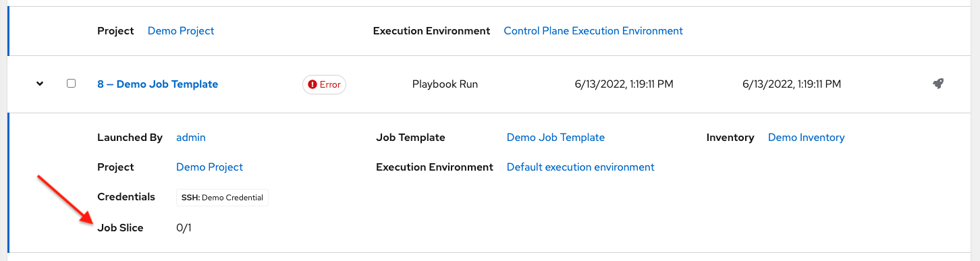Screen dimensions: 980x261
Task: Click the Playbook Run job type text
Action: (444, 84)
